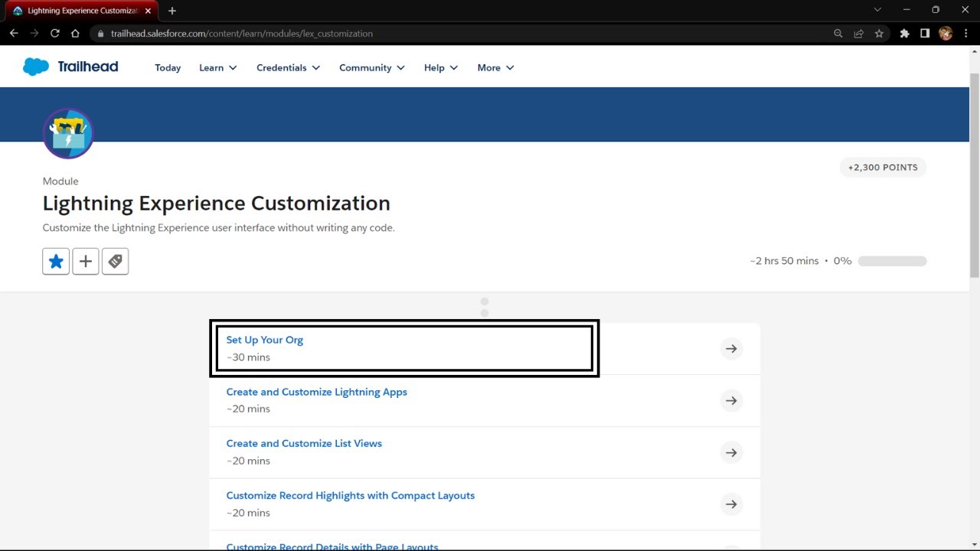Click the ~2 hrs 50 mins text
The width and height of the screenshot is (980, 551).
click(x=784, y=261)
